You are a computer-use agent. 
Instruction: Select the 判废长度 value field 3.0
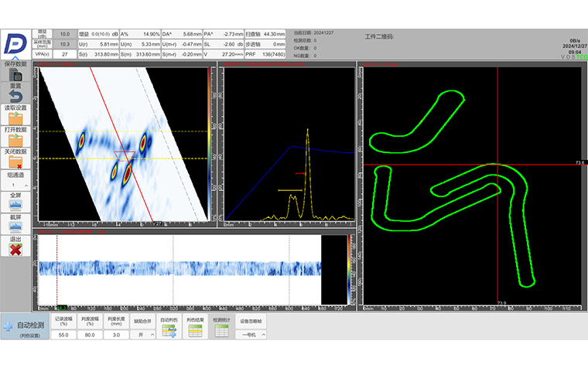(116, 335)
